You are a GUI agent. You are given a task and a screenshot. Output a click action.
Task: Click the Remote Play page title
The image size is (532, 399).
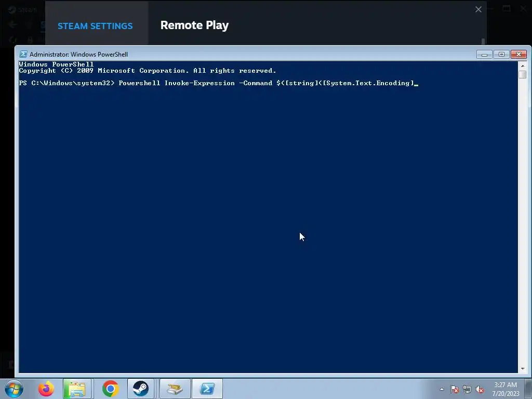pyautogui.click(x=194, y=25)
